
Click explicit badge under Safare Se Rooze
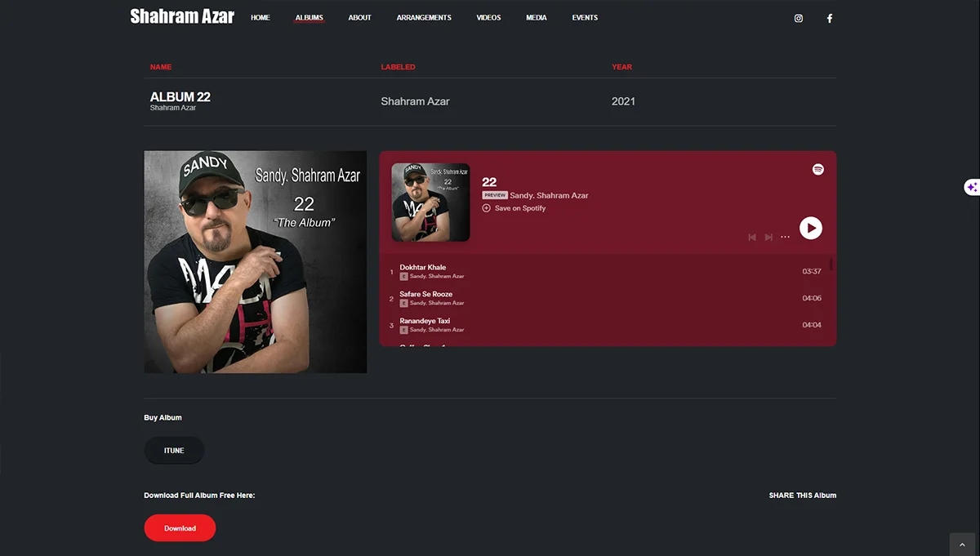(403, 303)
